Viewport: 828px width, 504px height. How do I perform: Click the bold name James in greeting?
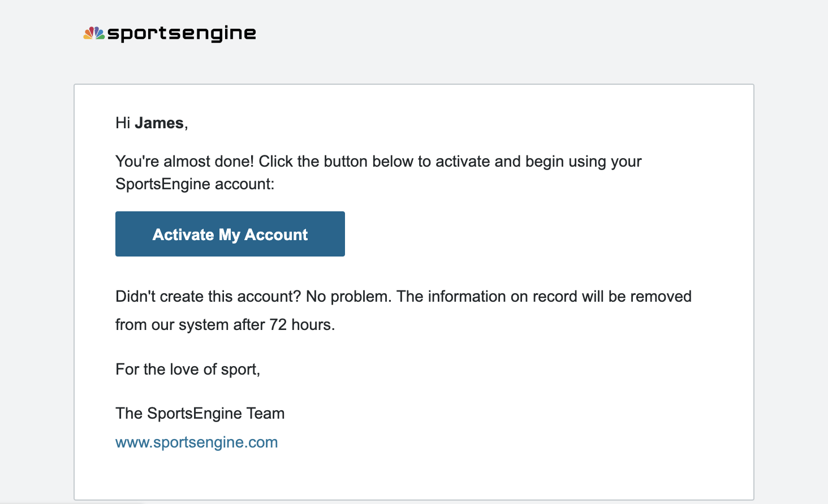159,123
